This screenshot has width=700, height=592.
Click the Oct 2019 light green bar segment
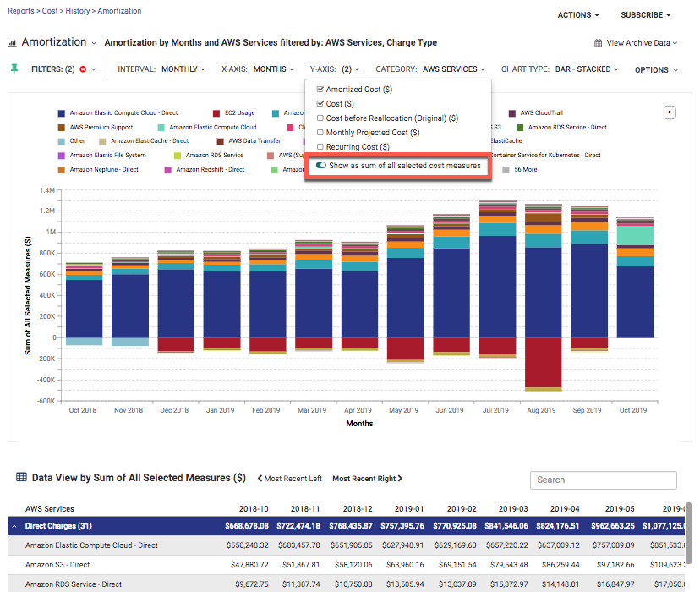click(x=635, y=235)
